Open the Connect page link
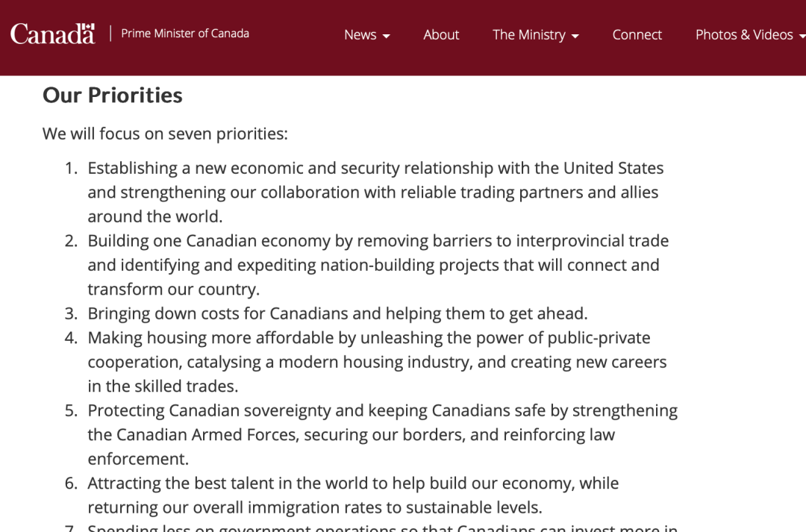This screenshot has height=532, width=806. point(637,35)
